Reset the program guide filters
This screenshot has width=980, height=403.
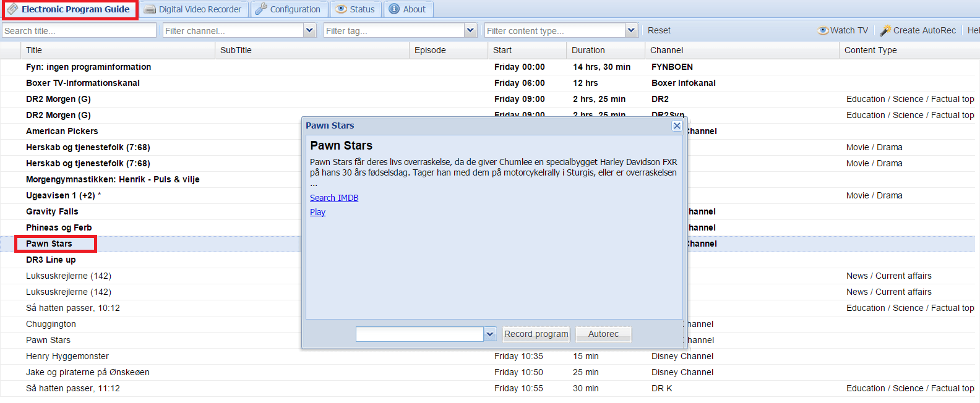coord(659,30)
